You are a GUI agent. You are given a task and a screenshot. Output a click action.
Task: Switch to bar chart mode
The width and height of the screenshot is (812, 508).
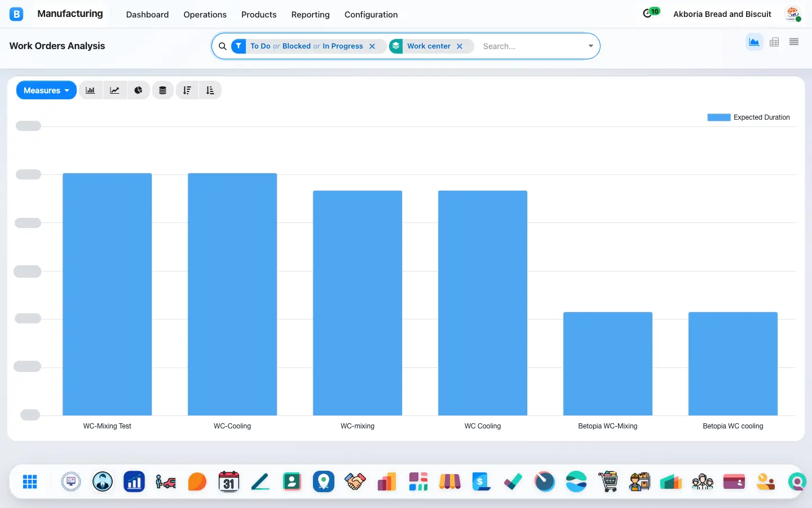pyautogui.click(x=90, y=90)
